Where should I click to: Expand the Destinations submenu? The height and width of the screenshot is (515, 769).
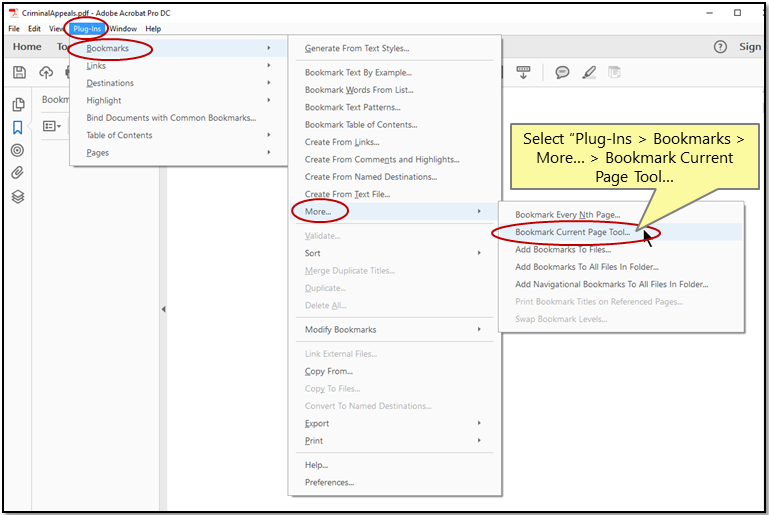point(179,83)
